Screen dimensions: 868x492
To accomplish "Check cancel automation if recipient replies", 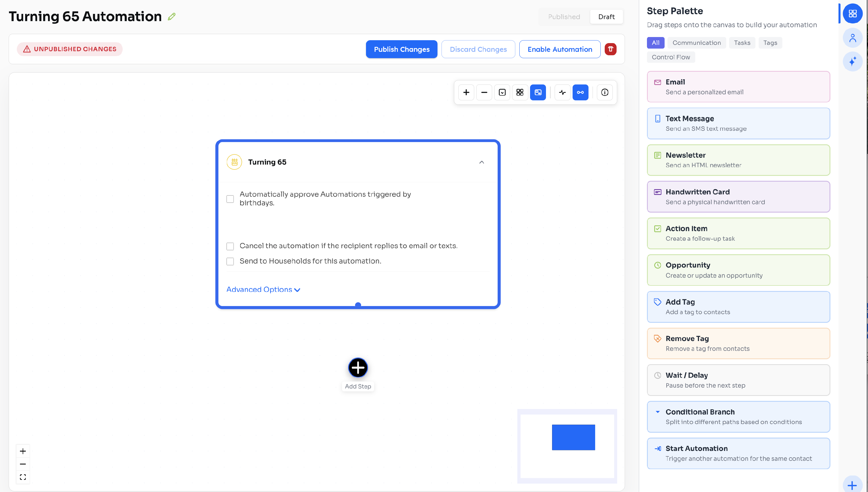I will tap(230, 246).
